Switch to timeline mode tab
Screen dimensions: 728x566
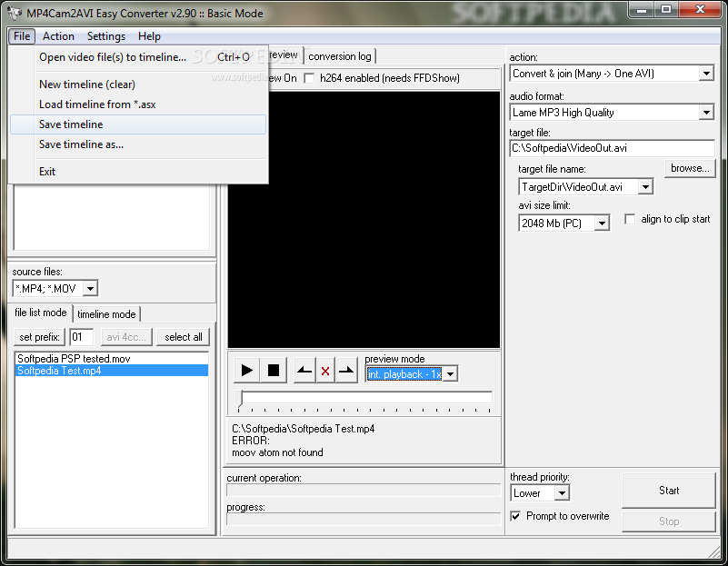tap(106, 314)
